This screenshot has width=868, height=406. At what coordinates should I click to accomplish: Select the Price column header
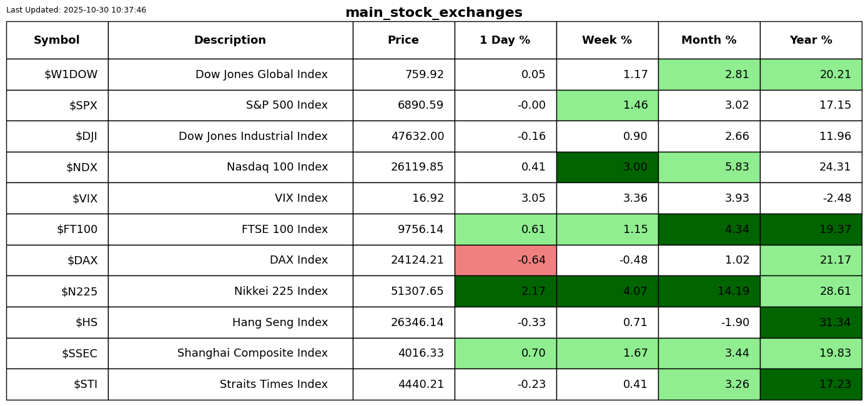coord(403,41)
